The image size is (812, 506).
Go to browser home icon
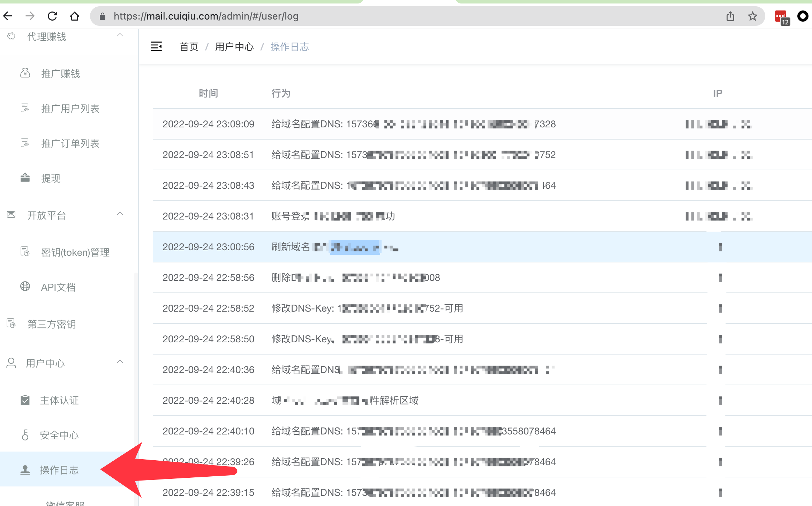[x=75, y=16]
